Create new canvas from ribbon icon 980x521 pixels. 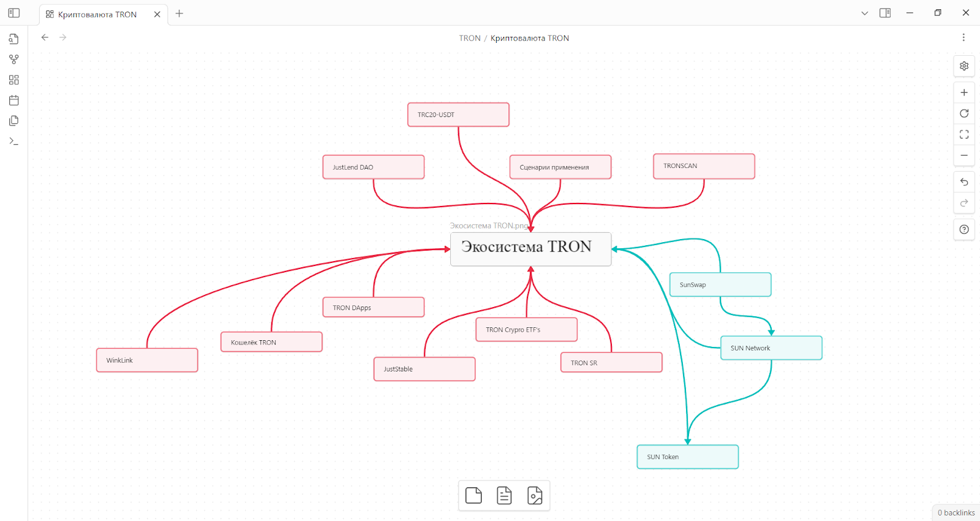[13, 80]
